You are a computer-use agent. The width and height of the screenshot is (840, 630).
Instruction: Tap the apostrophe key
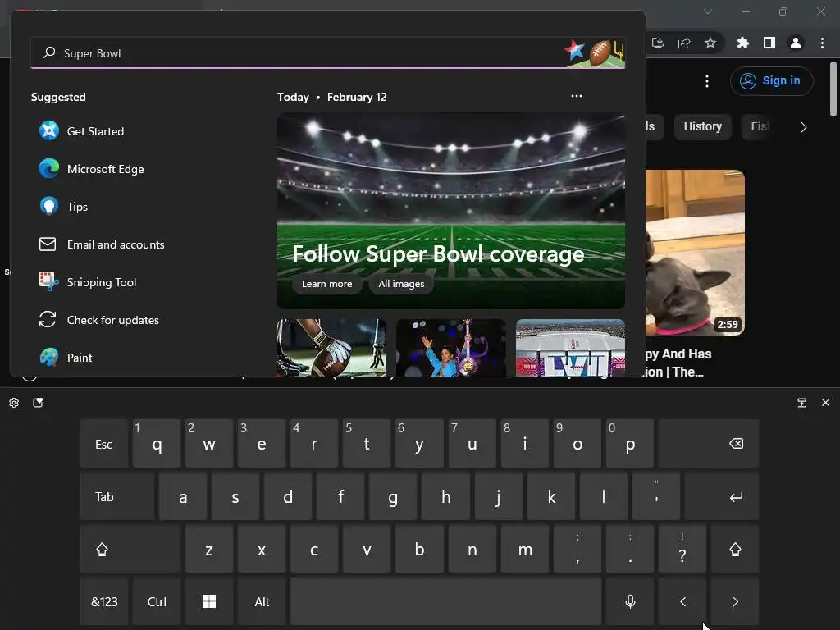[x=656, y=496]
